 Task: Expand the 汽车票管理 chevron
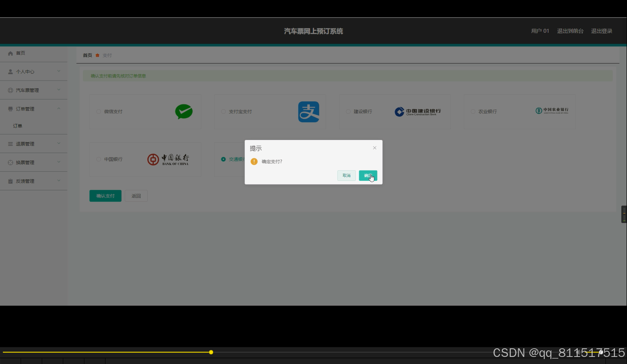59,90
